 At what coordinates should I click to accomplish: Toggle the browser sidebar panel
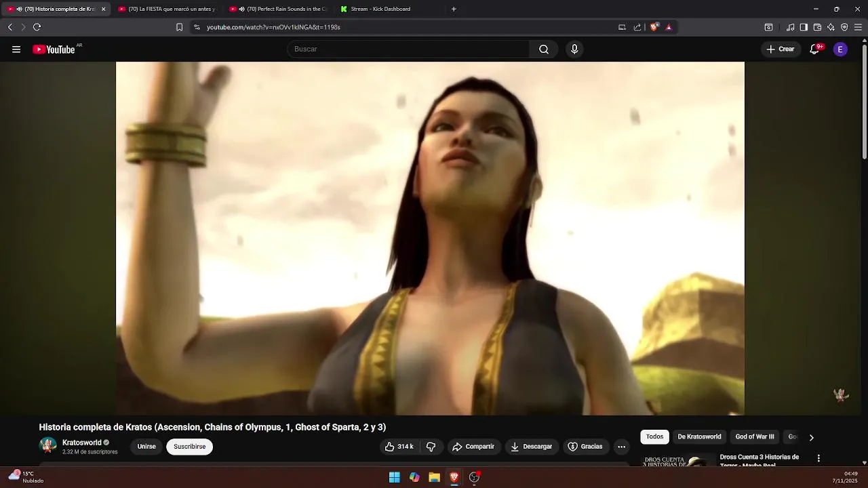[804, 27]
